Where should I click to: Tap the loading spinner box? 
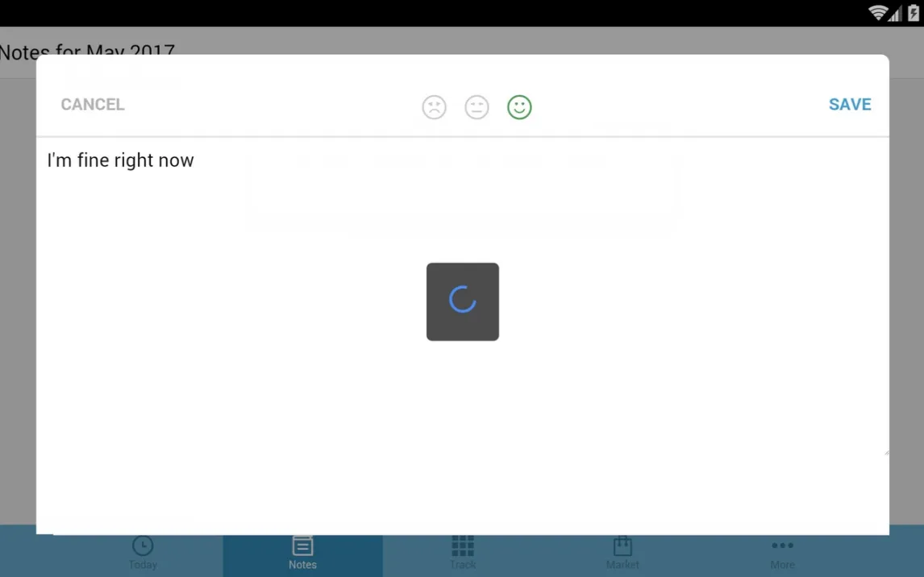pyautogui.click(x=463, y=301)
